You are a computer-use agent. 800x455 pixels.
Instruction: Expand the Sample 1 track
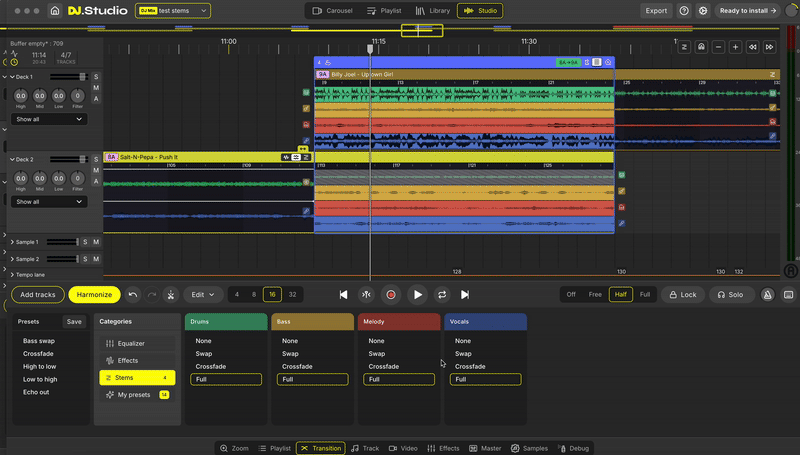13,242
